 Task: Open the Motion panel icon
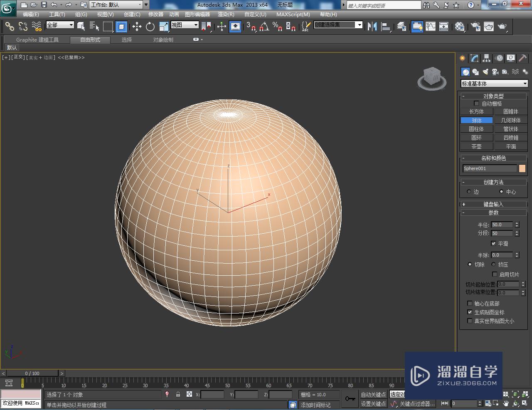click(499, 58)
